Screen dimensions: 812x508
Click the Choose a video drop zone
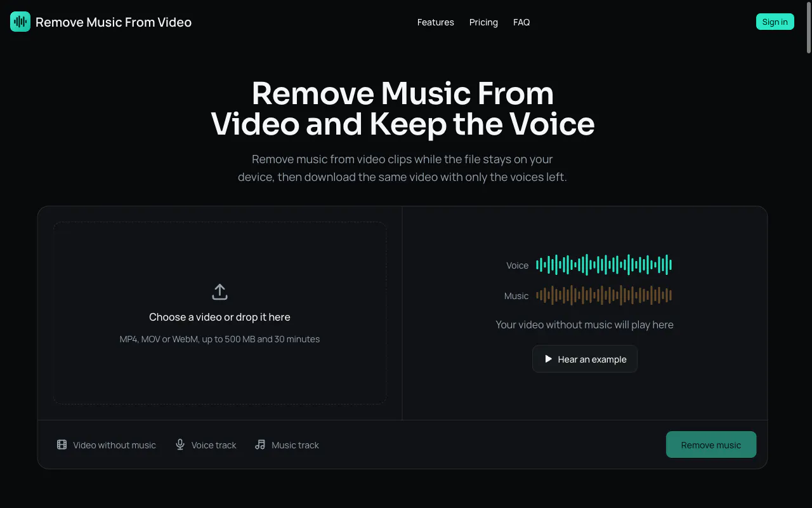219,313
